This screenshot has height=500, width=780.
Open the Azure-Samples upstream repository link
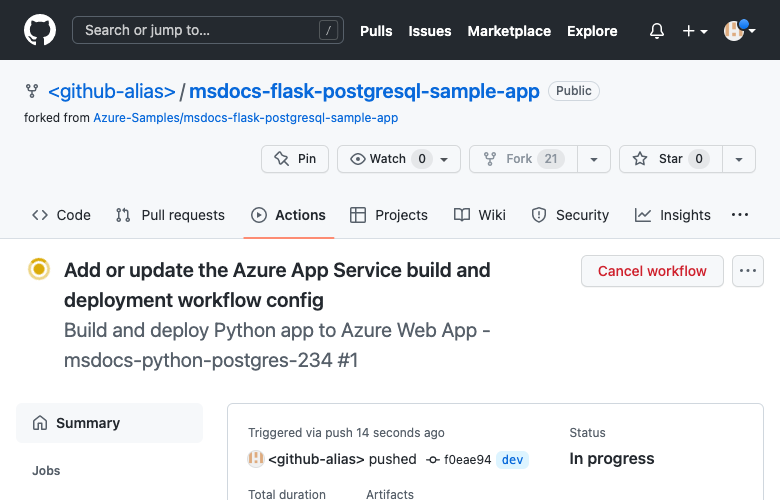(245, 118)
